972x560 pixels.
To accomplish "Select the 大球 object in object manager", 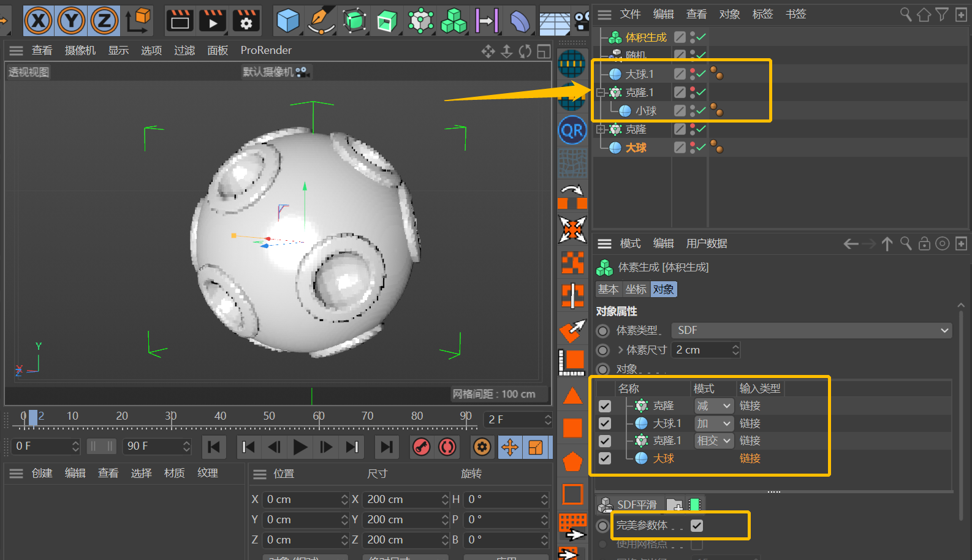I will 636,148.
